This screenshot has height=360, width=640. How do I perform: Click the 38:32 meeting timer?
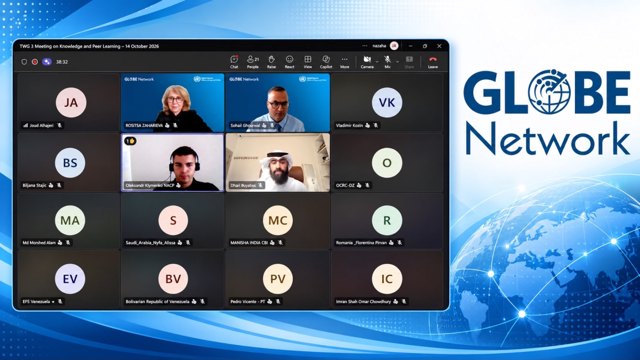click(62, 62)
